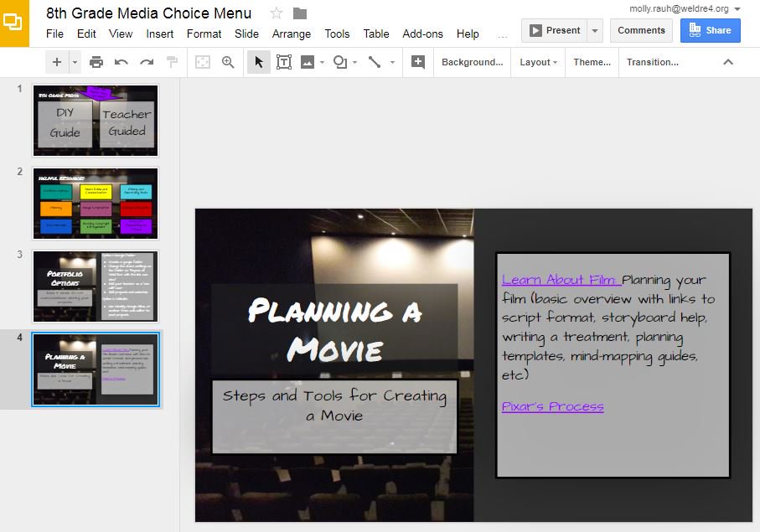
Task: Expand the Present options dropdown arrow
Action: tap(595, 30)
